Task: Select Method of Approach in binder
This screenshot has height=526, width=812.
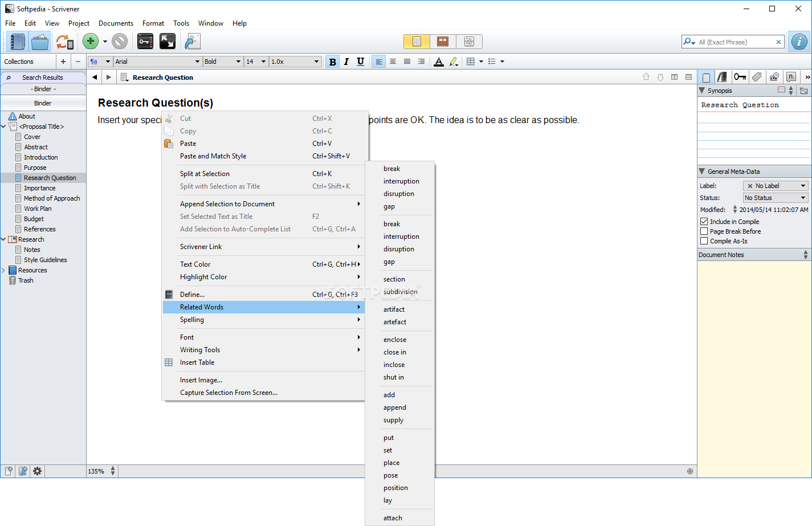Action: 52,198
